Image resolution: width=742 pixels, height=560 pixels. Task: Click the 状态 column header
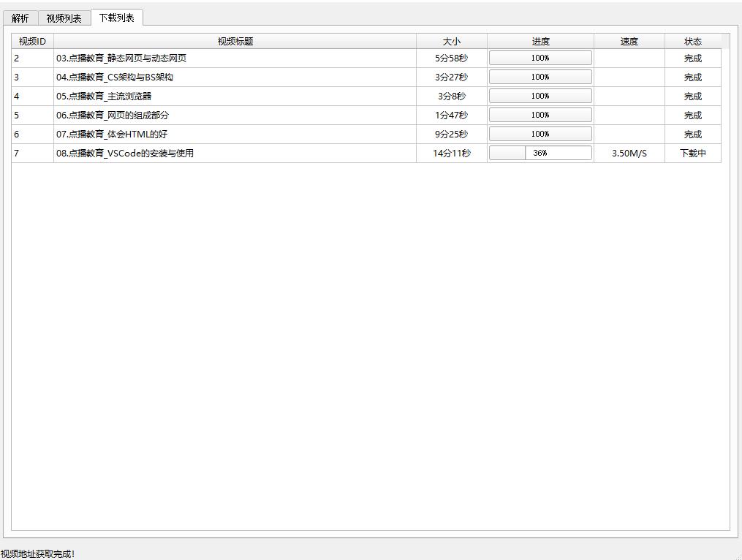693,41
